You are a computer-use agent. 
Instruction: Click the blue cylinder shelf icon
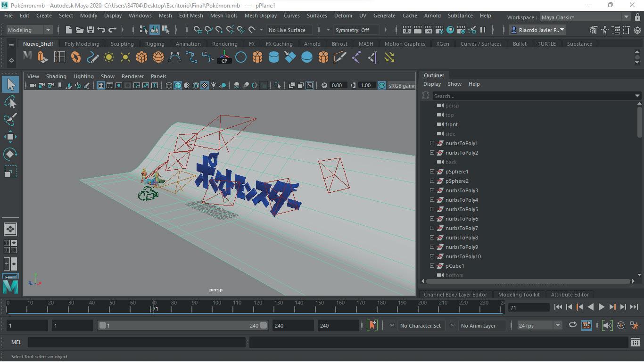(274, 58)
